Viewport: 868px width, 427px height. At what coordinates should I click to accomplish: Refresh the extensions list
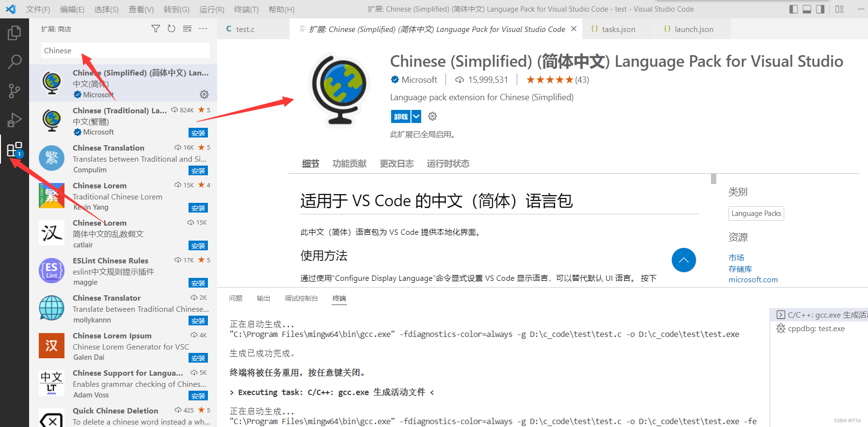172,29
